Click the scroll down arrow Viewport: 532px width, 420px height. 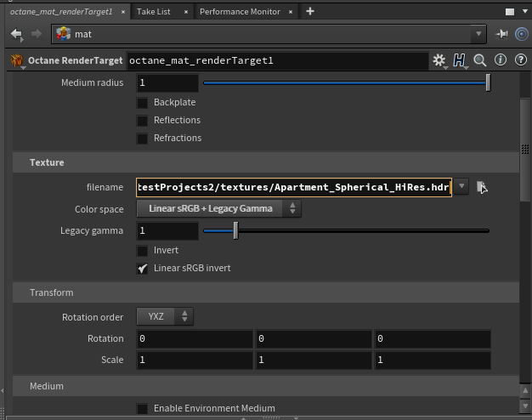tap(525, 406)
